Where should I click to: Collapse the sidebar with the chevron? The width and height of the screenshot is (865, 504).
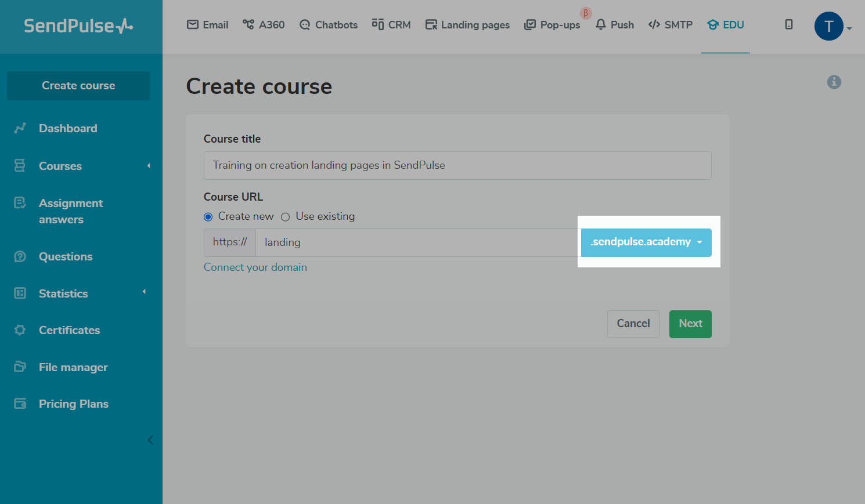[x=150, y=440]
